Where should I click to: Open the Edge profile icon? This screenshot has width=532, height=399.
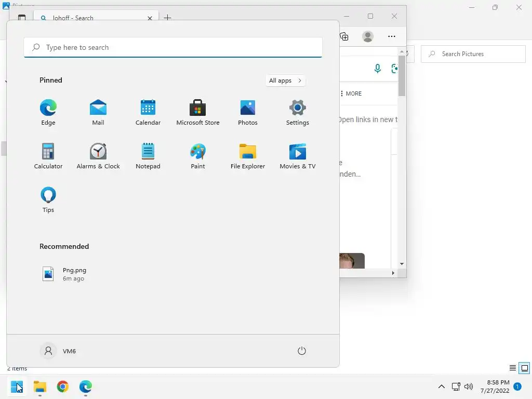pyautogui.click(x=368, y=36)
